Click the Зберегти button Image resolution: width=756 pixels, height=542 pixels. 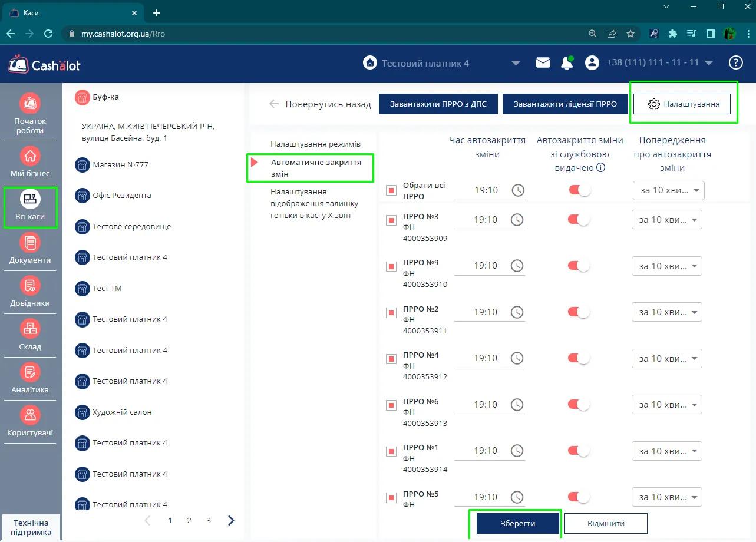518,523
